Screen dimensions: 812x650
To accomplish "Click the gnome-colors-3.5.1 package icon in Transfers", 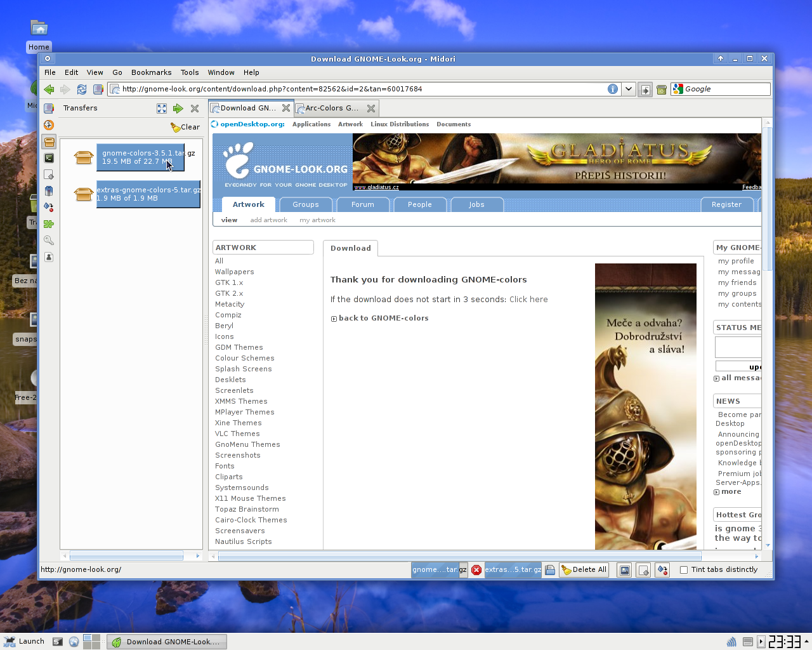I will point(84,157).
